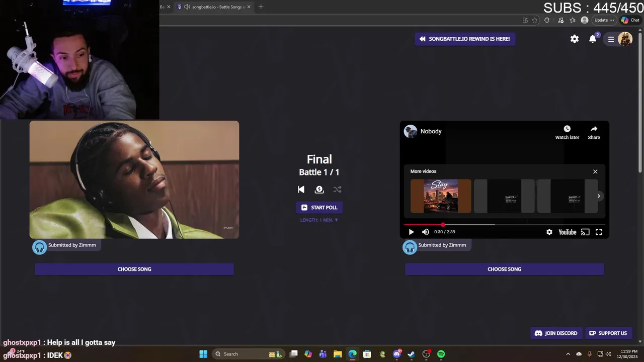Open browser extensions puzzle icon

pyautogui.click(x=547, y=20)
